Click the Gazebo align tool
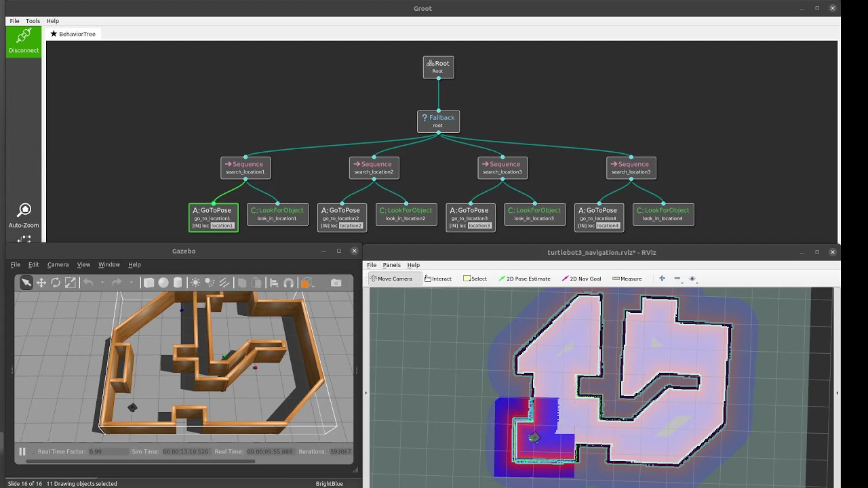The image size is (868, 488). (274, 283)
